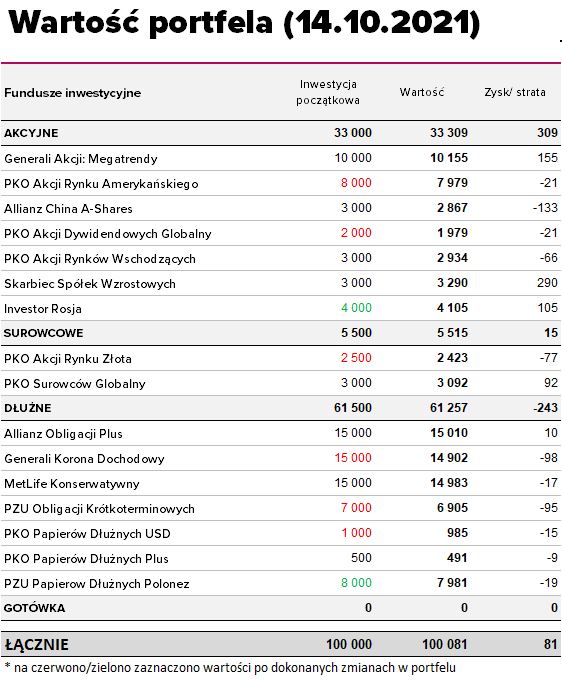Click the value 7 981

click(452, 583)
